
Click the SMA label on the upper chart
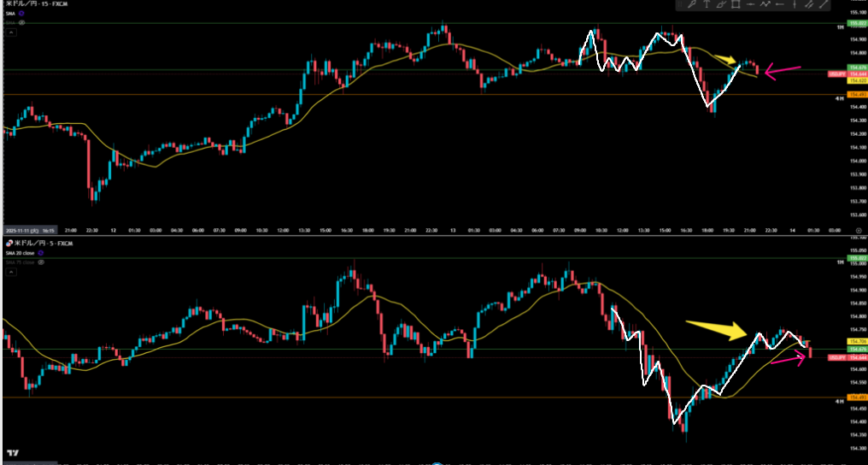click(10, 15)
